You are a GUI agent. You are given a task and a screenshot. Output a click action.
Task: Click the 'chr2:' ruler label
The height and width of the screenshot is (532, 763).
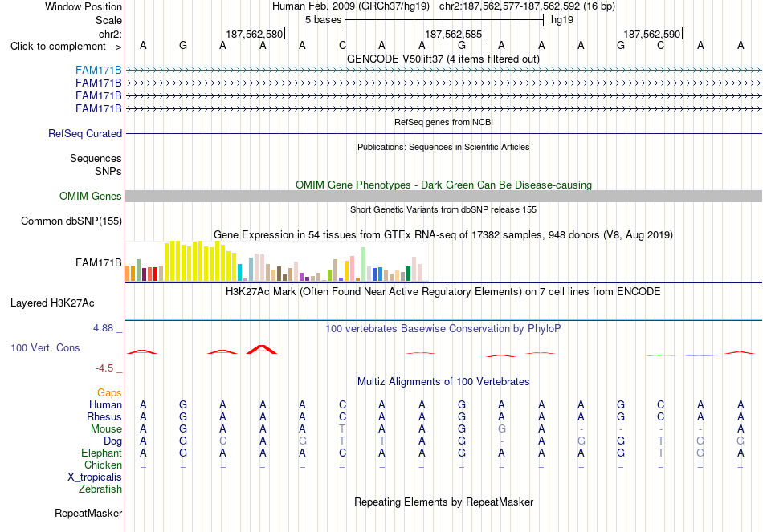[x=110, y=34]
